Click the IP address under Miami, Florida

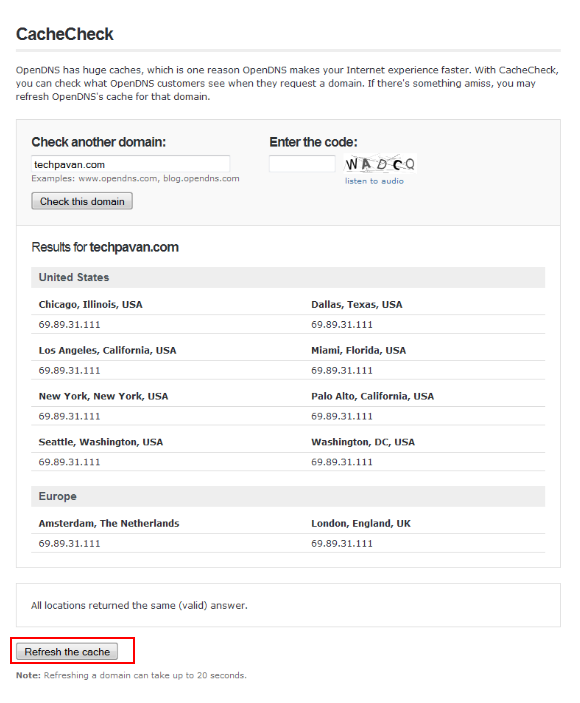(342, 370)
